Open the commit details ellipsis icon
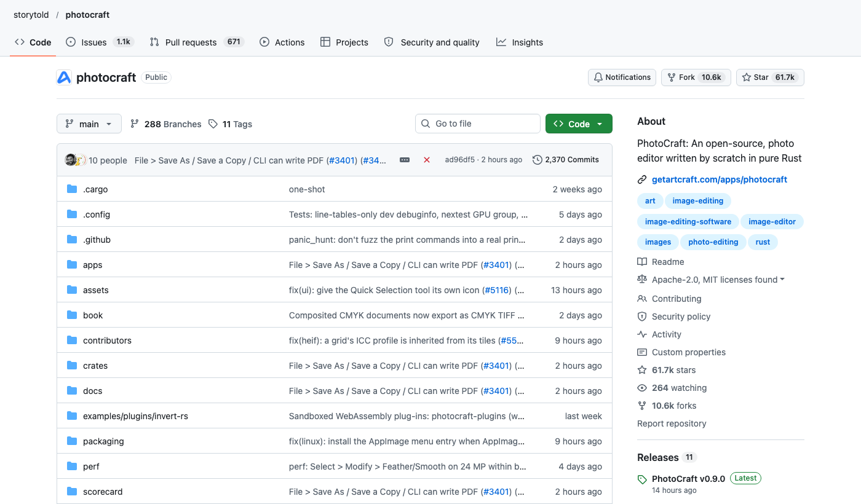 click(405, 160)
